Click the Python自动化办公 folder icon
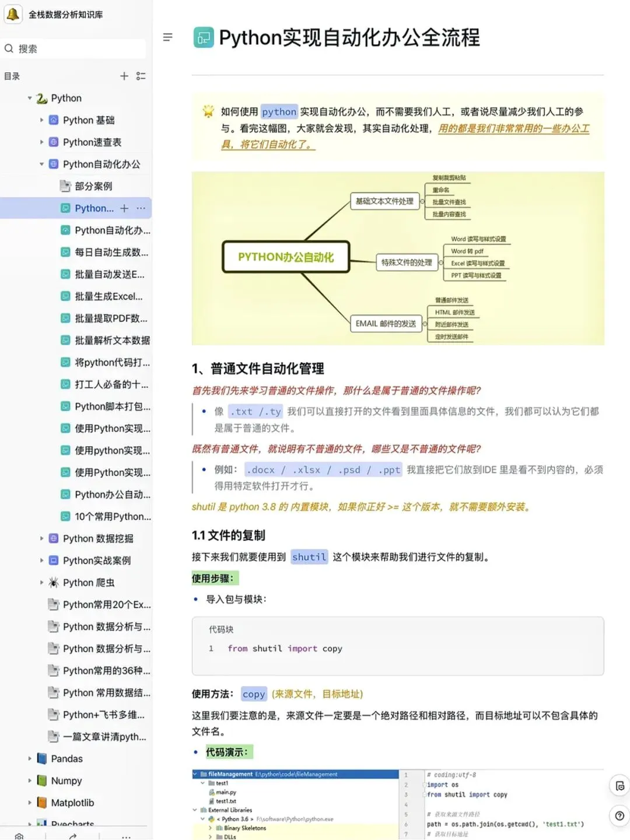The width and height of the screenshot is (630, 840). (x=54, y=164)
